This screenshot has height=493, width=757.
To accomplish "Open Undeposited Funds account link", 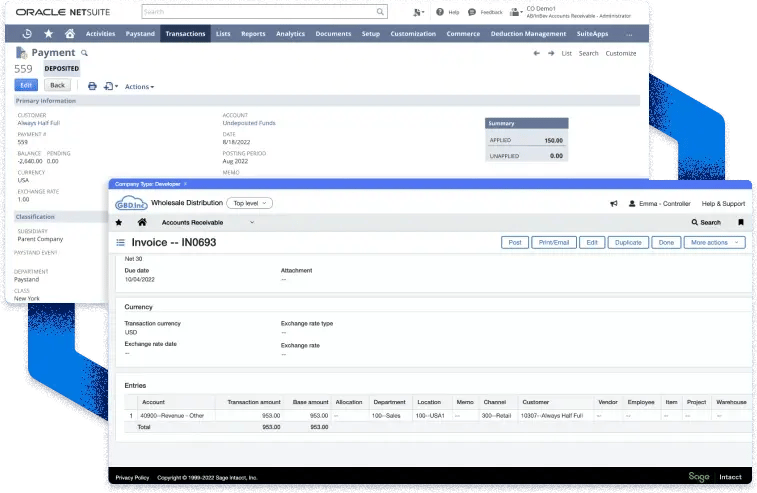I will point(249,123).
